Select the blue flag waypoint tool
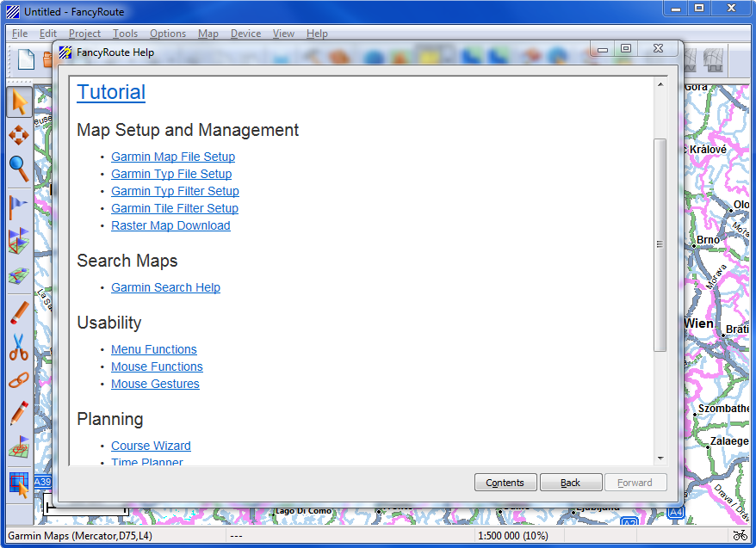 (18, 207)
